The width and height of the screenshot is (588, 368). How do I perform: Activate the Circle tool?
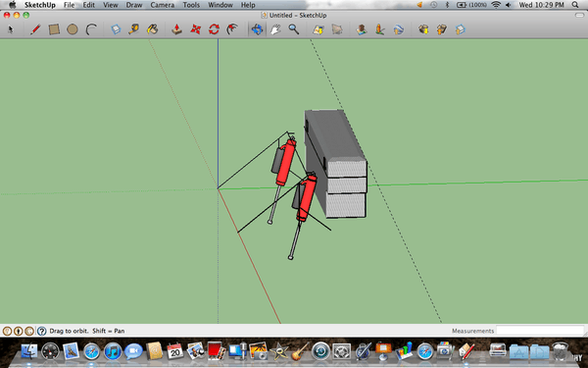point(72,29)
